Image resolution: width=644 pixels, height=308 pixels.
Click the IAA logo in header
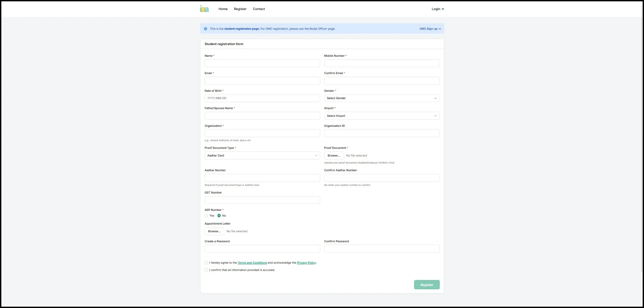click(x=204, y=9)
